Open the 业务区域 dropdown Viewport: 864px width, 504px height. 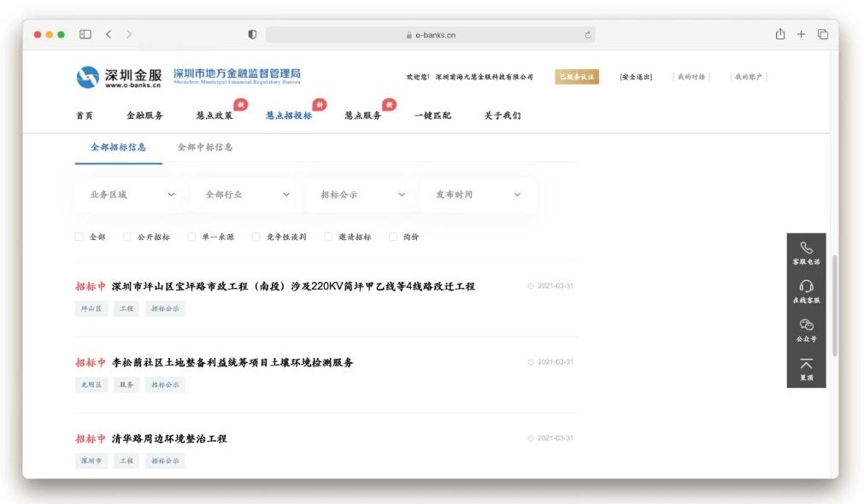127,195
